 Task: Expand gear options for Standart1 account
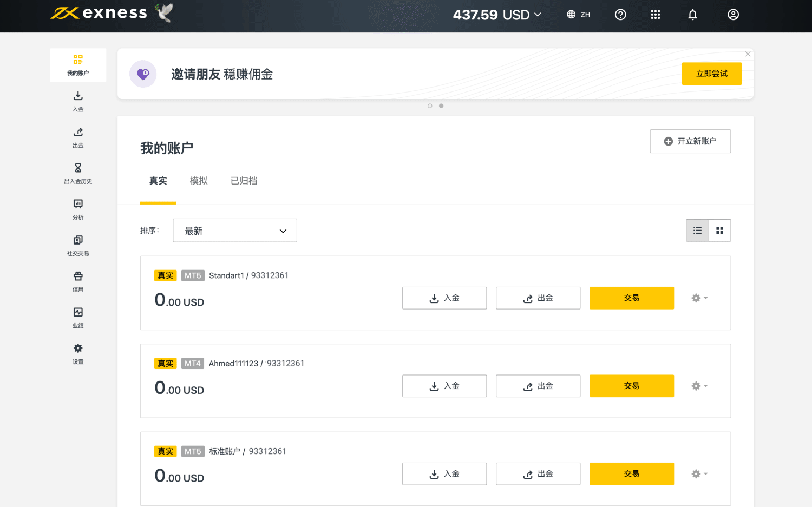(699, 298)
